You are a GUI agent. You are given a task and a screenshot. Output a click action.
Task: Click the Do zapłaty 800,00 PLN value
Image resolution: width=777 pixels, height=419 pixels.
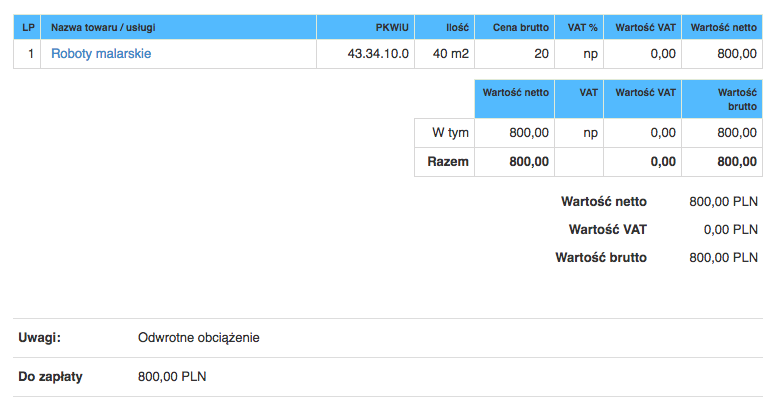point(172,377)
